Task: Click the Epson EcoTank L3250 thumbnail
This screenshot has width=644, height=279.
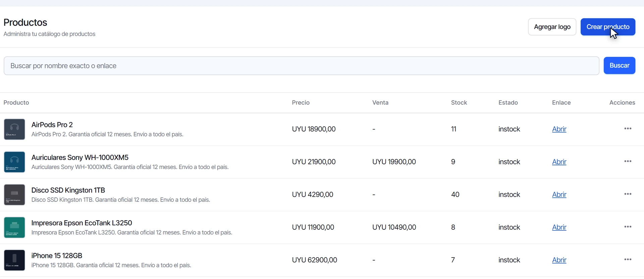Action: click(14, 227)
